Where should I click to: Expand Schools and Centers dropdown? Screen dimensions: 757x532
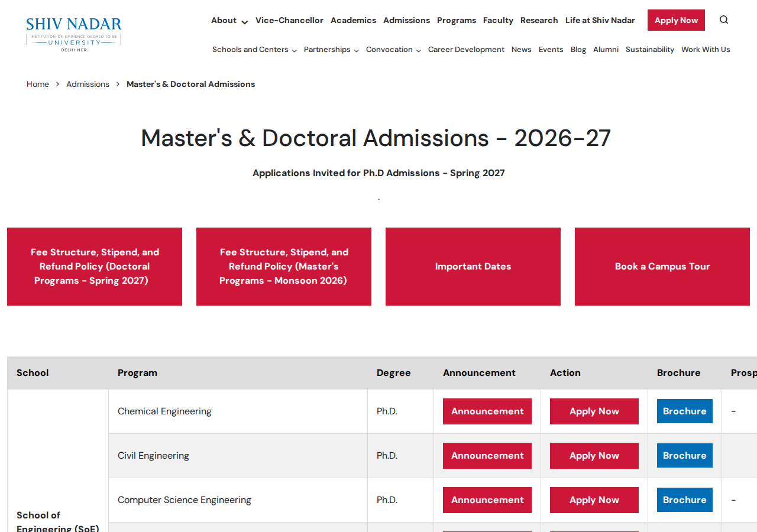pyautogui.click(x=254, y=50)
